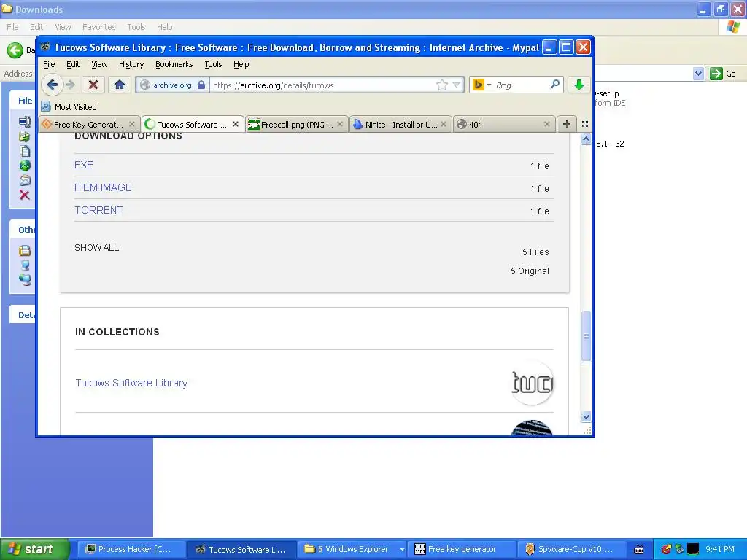Open Bookmarks menu
747x560 pixels.
click(174, 64)
